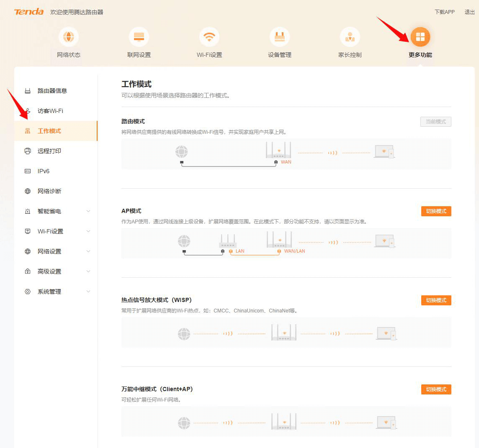Click the 路由器信息 sidebar icon
479x448 pixels.
(x=28, y=91)
